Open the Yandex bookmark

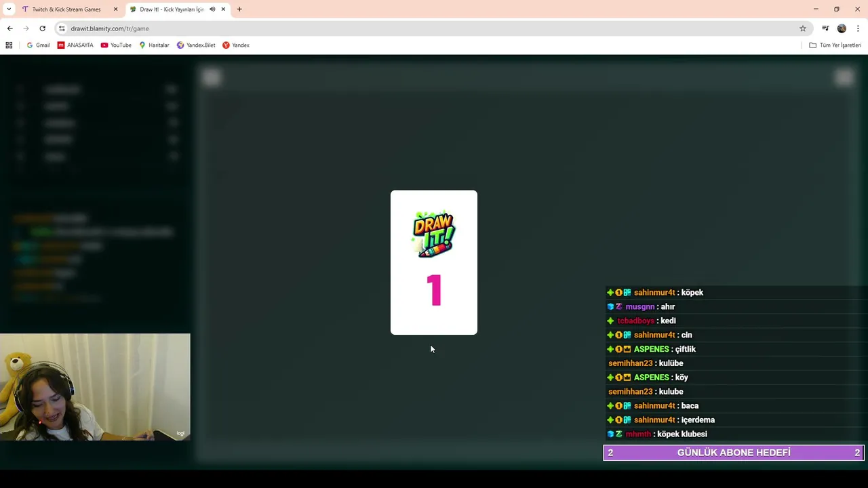click(236, 45)
